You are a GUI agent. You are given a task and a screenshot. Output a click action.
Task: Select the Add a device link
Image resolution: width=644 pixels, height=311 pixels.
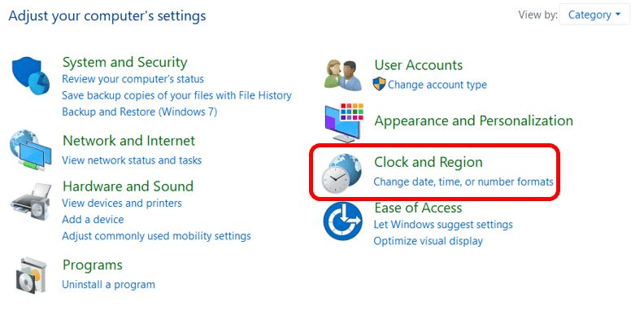coord(93,220)
